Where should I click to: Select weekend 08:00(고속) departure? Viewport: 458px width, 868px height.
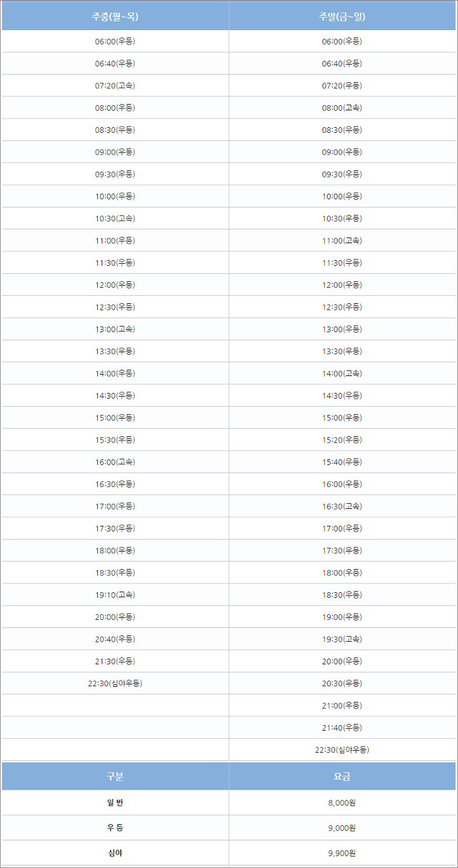(342, 108)
